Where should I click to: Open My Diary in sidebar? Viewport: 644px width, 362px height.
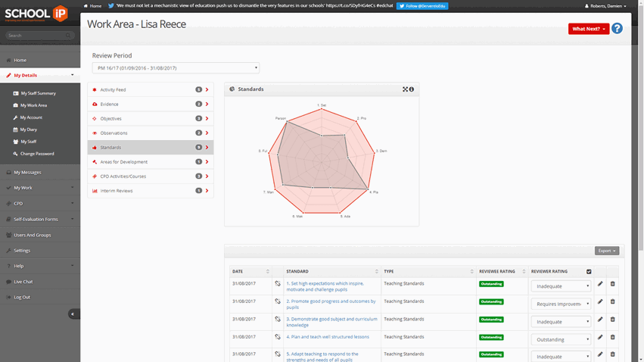click(28, 130)
